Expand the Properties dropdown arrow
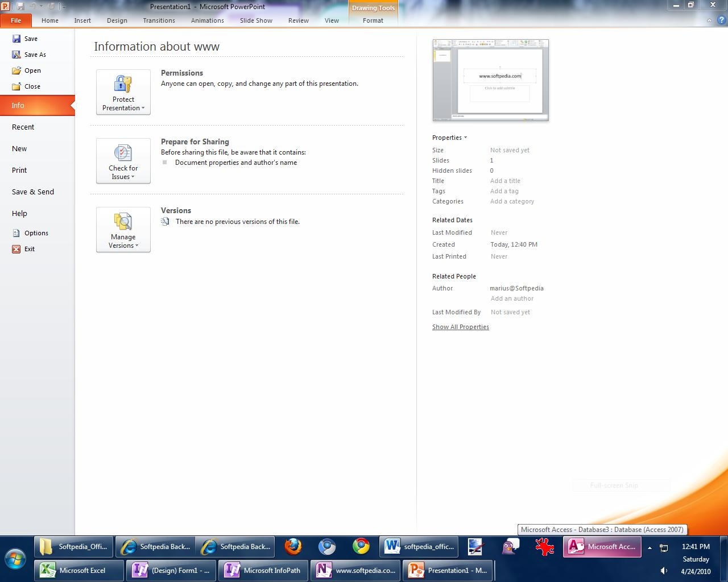Viewport: 728px width, 582px height. click(x=465, y=138)
